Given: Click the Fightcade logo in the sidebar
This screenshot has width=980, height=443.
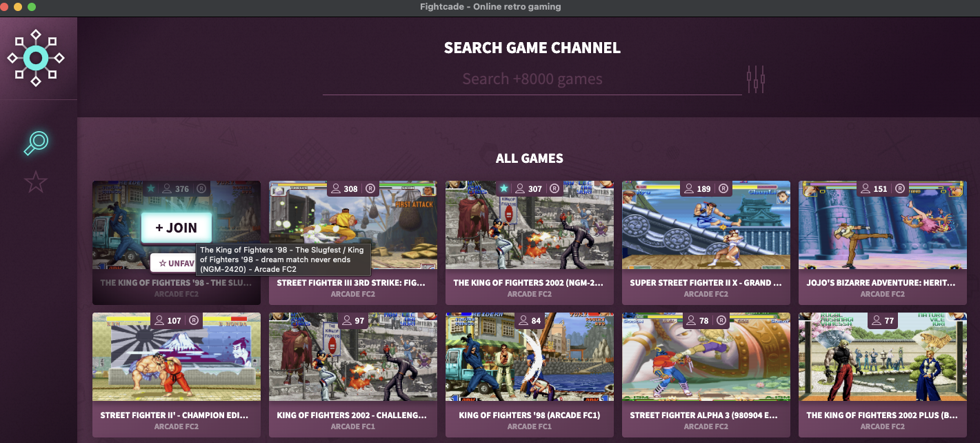Looking at the screenshot, I should click(x=36, y=59).
